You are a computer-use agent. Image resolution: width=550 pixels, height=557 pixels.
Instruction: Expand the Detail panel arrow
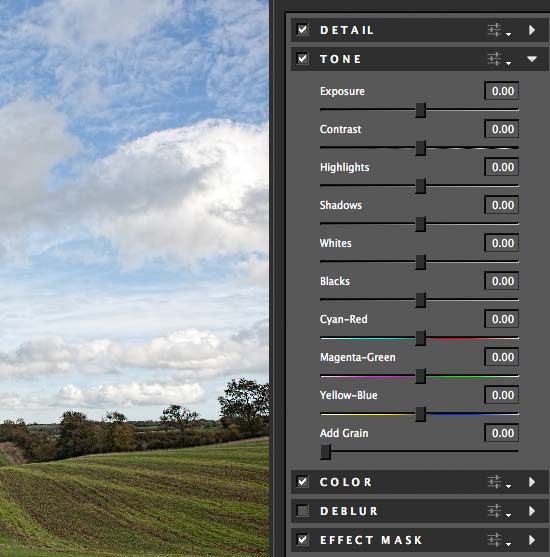(x=532, y=30)
